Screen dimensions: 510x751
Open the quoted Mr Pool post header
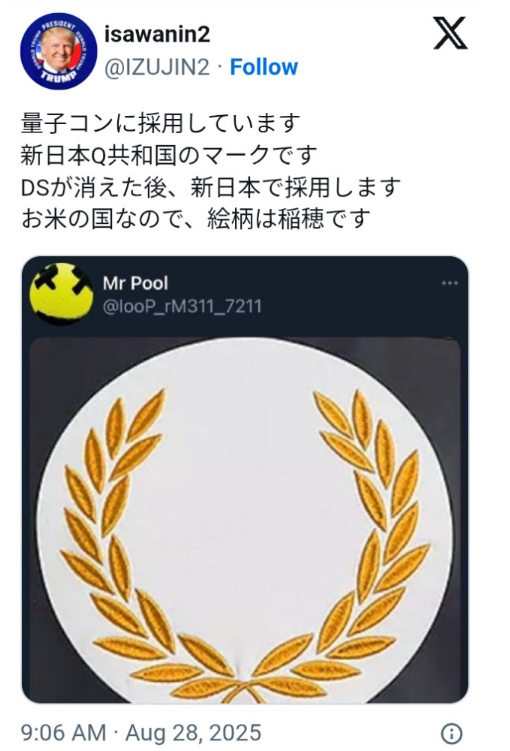[245, 294]
